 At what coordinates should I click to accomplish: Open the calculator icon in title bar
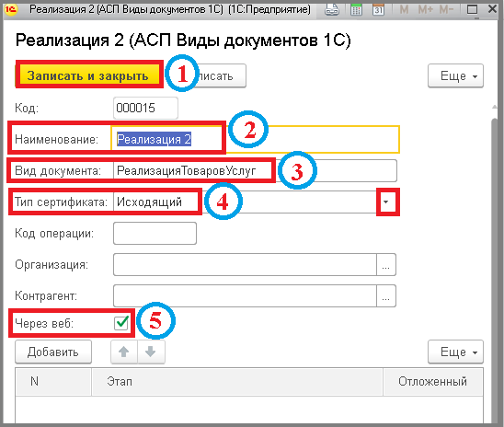pyautogui.click(x=356, y=10)
